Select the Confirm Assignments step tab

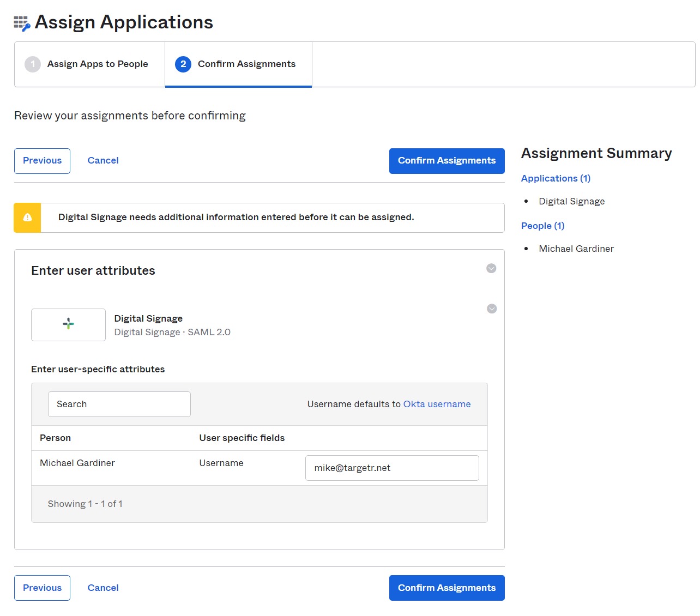(238, 64)
